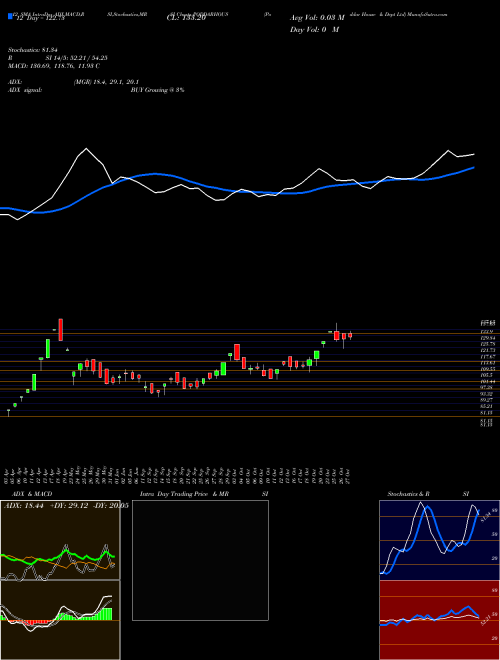This screenshot has width=500, height=660.
Task: Click the 'SI 14/3: 52.21 / 54.25' readout
Action: 77,60
